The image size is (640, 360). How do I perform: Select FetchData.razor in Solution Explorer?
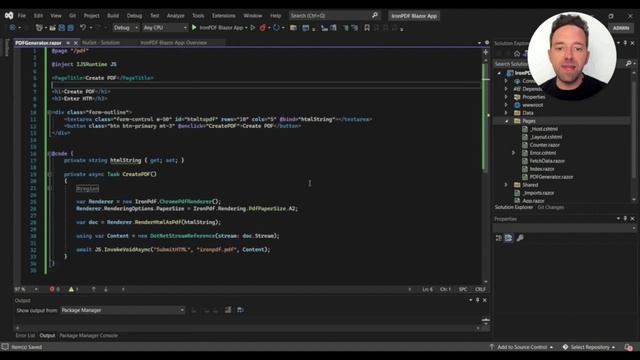click(547, 161)
